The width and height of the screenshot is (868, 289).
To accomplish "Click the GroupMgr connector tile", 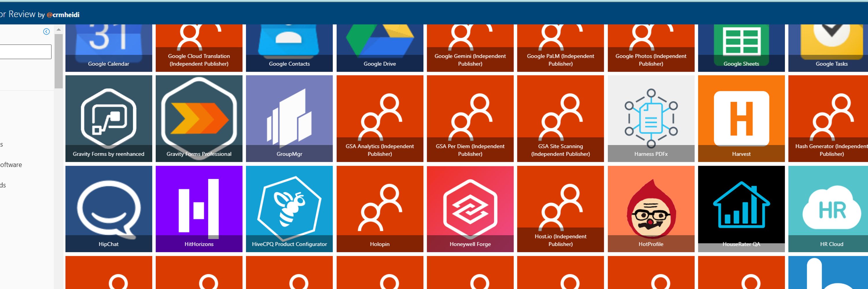I will (x=289, y=118).
